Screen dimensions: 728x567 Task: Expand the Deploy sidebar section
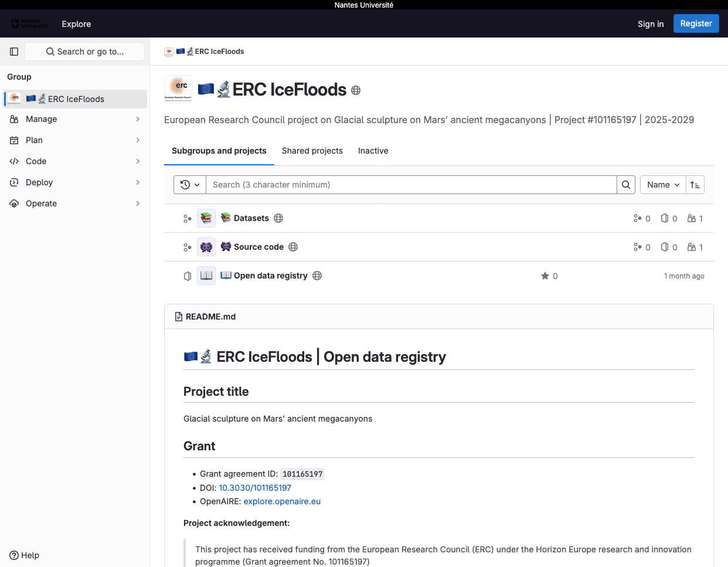(x=75, y=182)
